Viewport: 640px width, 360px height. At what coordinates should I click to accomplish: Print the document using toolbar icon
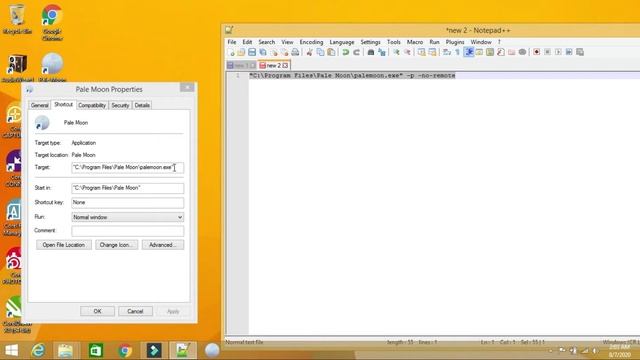[295, 52]
